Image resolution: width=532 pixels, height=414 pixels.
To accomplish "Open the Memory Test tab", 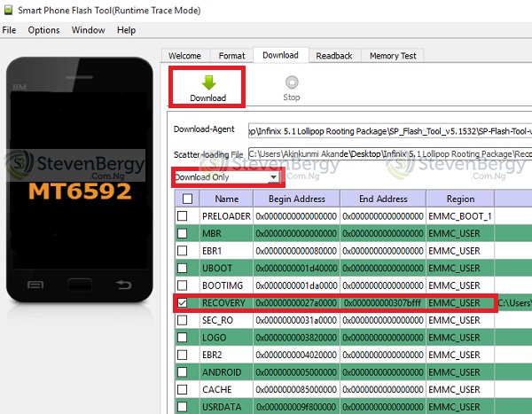I will 393,56.
